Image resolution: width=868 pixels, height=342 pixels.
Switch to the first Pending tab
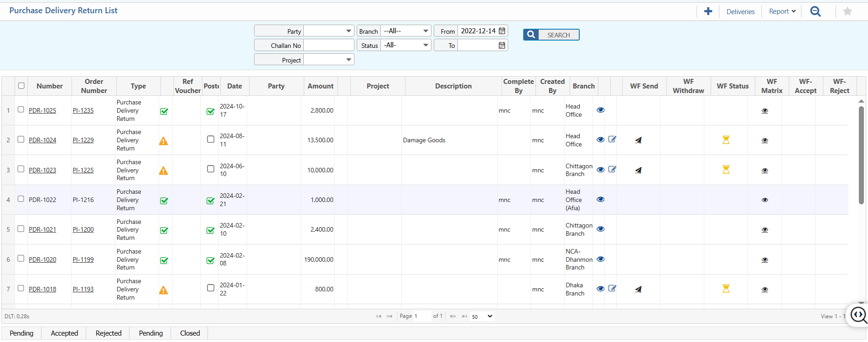tap(21, 333)
